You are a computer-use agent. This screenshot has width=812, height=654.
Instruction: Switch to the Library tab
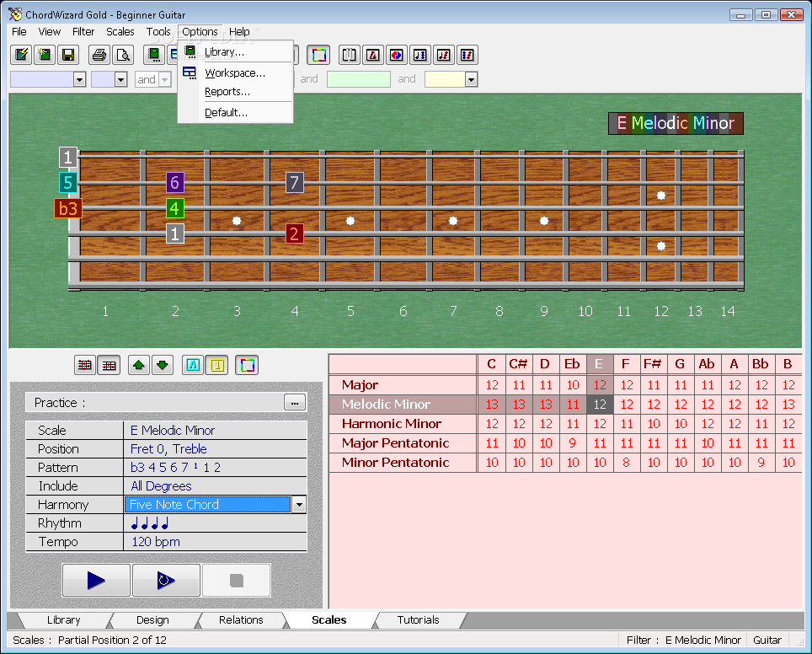64,619
